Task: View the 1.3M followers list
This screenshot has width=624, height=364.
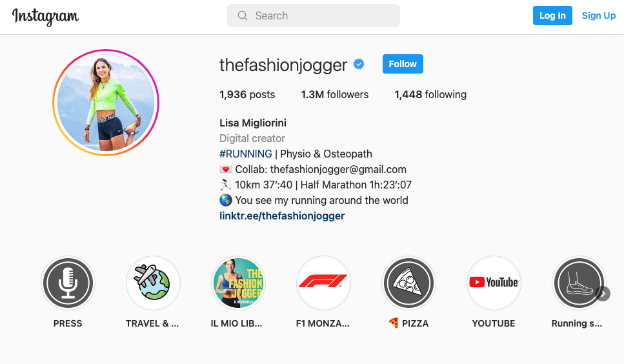Action: [x=335, y=94]
